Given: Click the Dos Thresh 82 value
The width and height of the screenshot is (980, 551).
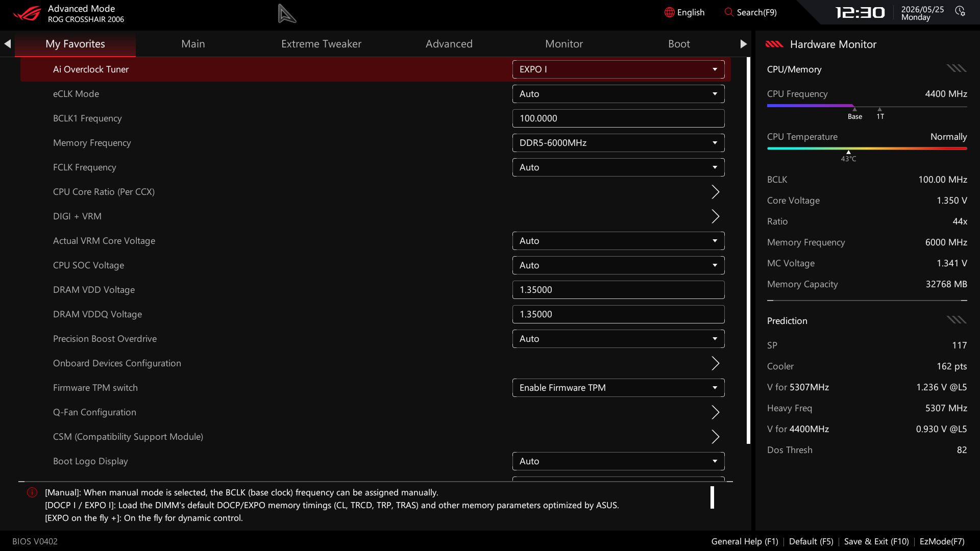Looking at the screenshot, I should point(962,450).
